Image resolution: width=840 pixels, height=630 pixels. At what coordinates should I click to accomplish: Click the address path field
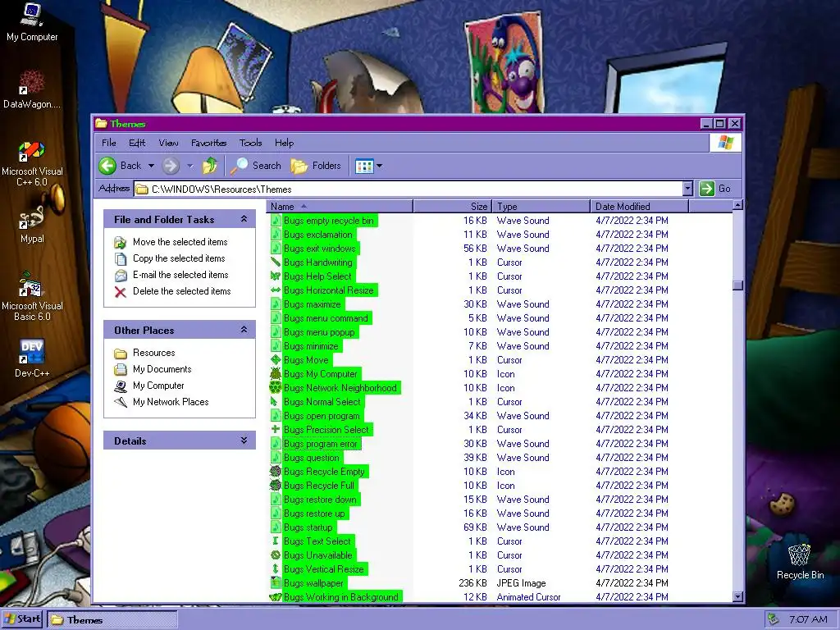tap(409, 189)
